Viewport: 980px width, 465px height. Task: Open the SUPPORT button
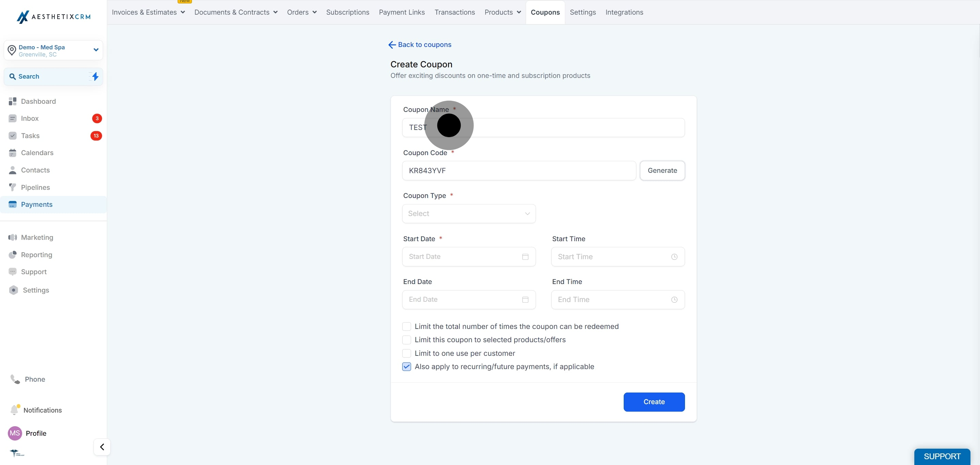[x=942, y=456]
